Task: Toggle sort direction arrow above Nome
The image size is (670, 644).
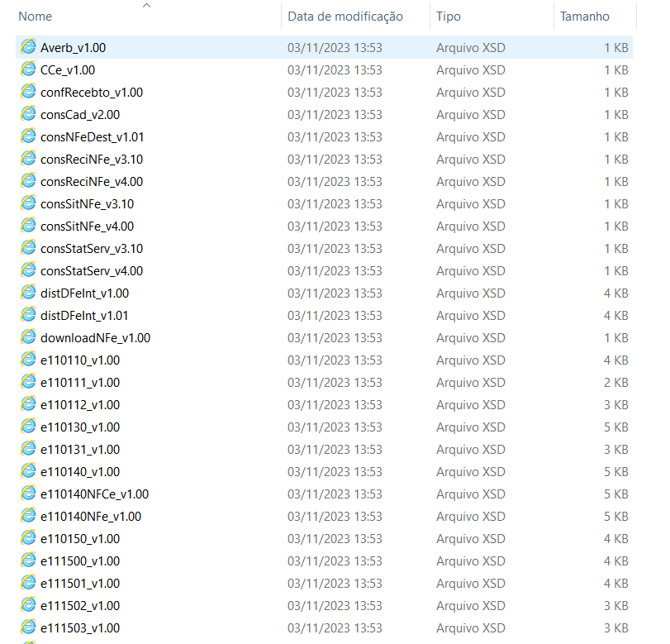Action: click(146, 5)
